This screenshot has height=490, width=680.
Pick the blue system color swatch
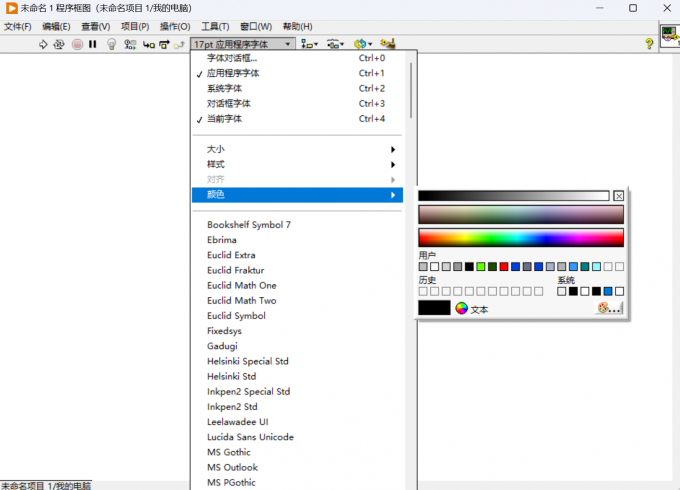(608, 291)
